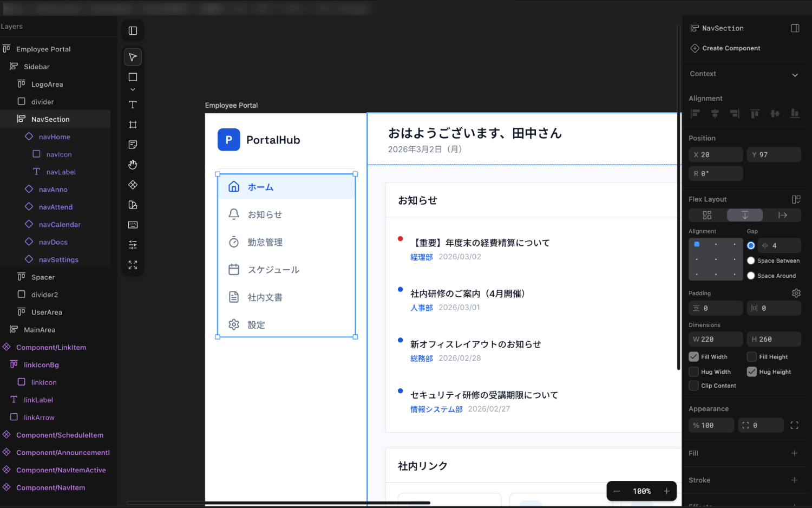Select the sticky note tool

133,145
